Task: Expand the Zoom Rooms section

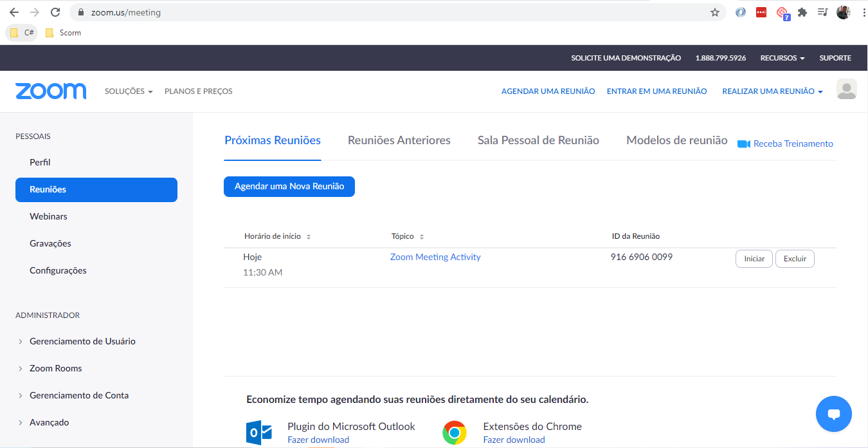Action: (50, 368)
